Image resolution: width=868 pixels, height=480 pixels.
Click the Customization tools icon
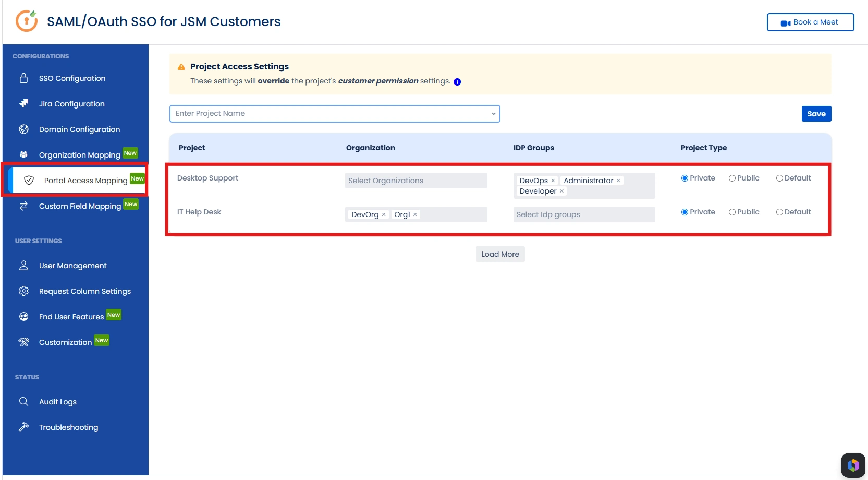pos(24,342)
